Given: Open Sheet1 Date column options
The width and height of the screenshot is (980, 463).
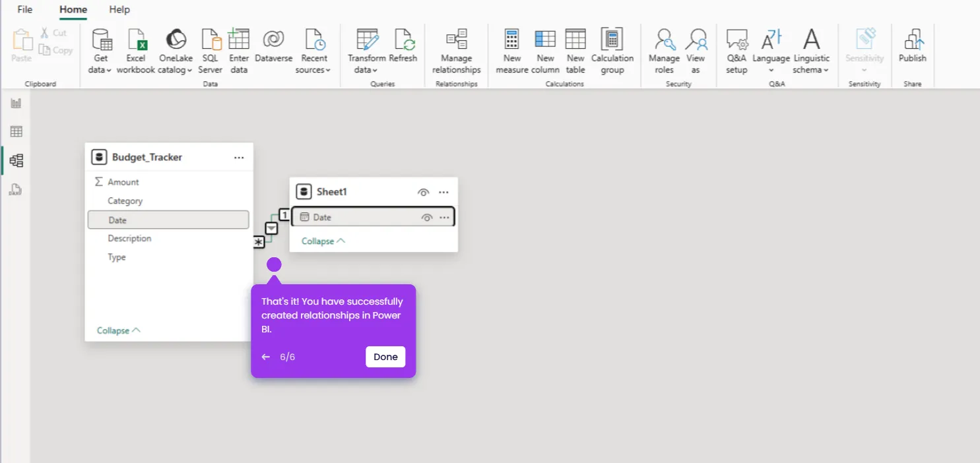Looking at the screenshot, I should click(444, 218).
